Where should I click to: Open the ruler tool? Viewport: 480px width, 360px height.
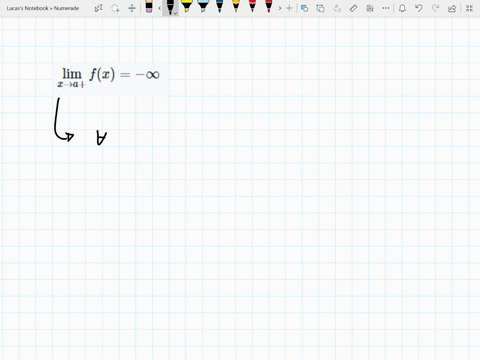coord(353,8)
